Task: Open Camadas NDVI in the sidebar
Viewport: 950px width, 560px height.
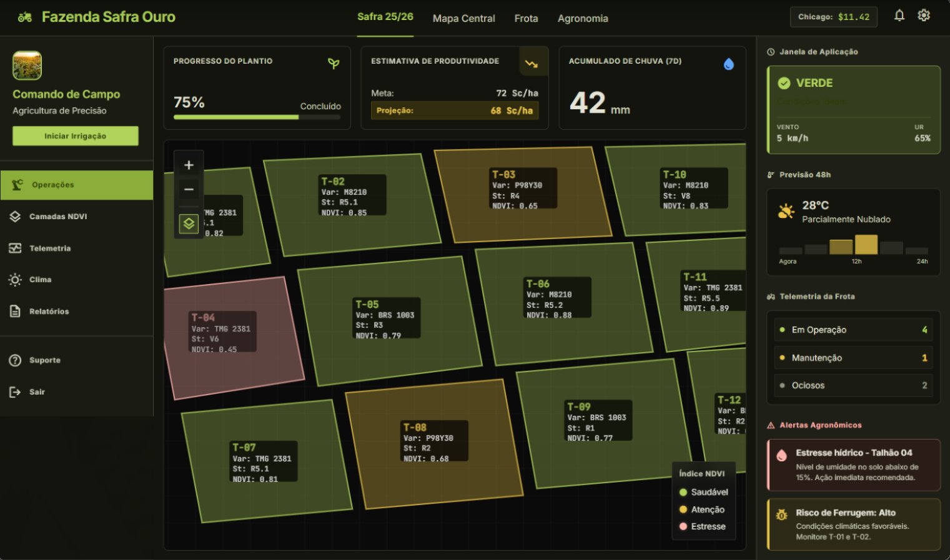Action: pos(77,217)
